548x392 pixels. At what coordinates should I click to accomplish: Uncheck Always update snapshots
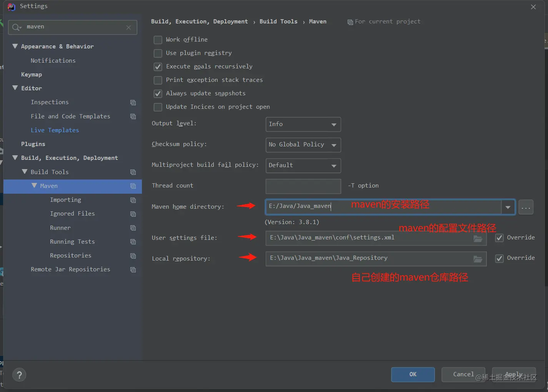[158, 94]
